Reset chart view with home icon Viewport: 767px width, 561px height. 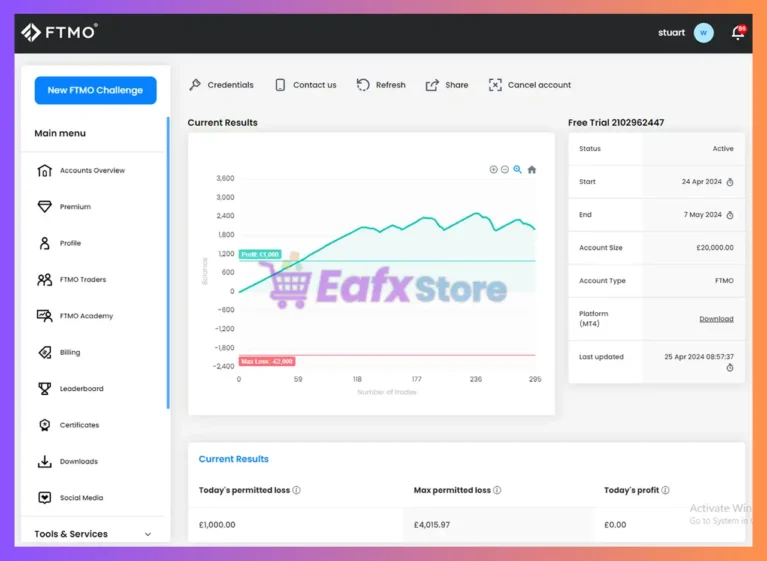click(x=532, y=170)
